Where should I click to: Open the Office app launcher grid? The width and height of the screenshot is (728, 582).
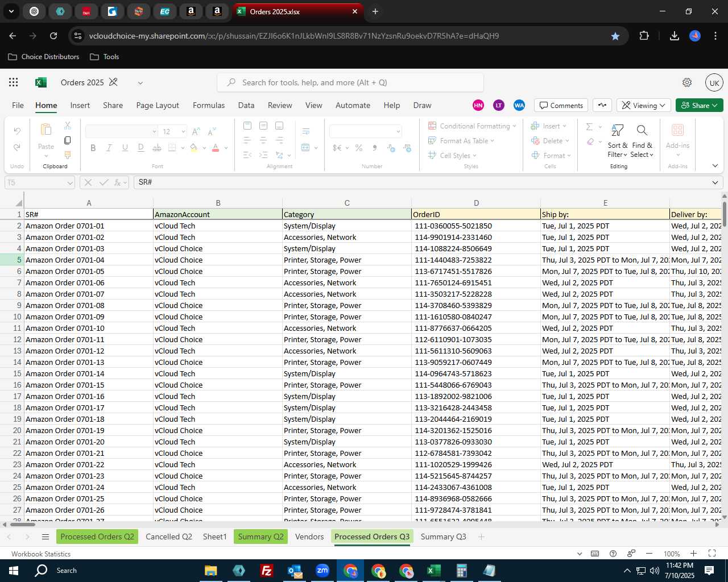14,82
